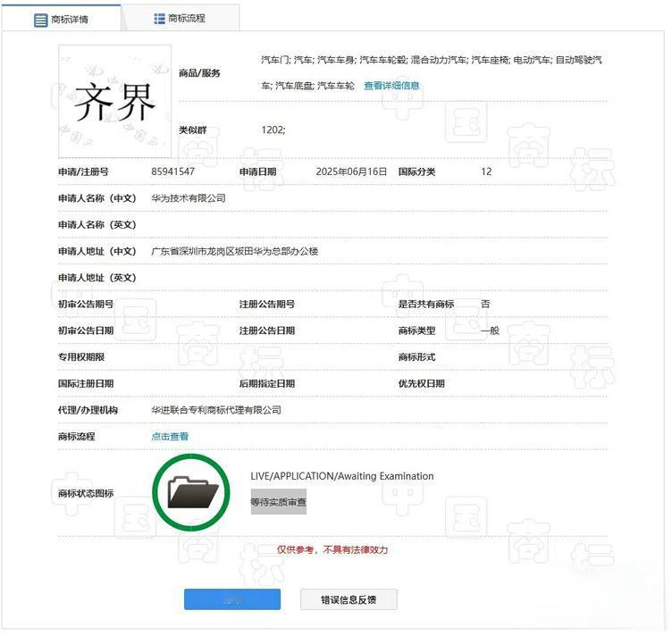Select the application date 2025年06月16日

pos(351,172)
